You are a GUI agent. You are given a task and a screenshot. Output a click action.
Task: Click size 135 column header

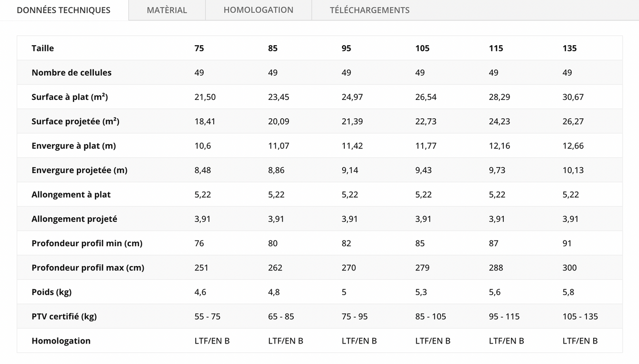pos(570,48)
